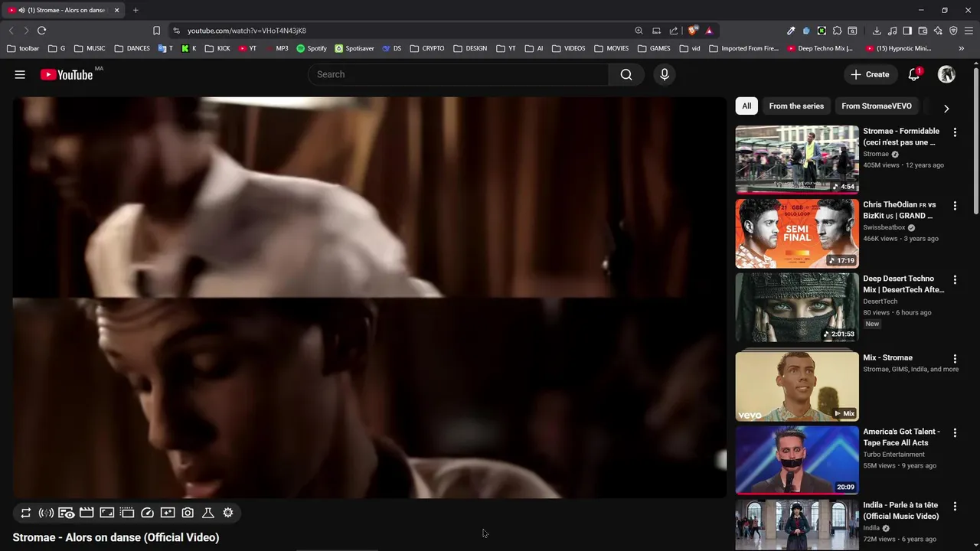Click the expand player frame icon
The image size is (980, 551).
pos(107,513)
